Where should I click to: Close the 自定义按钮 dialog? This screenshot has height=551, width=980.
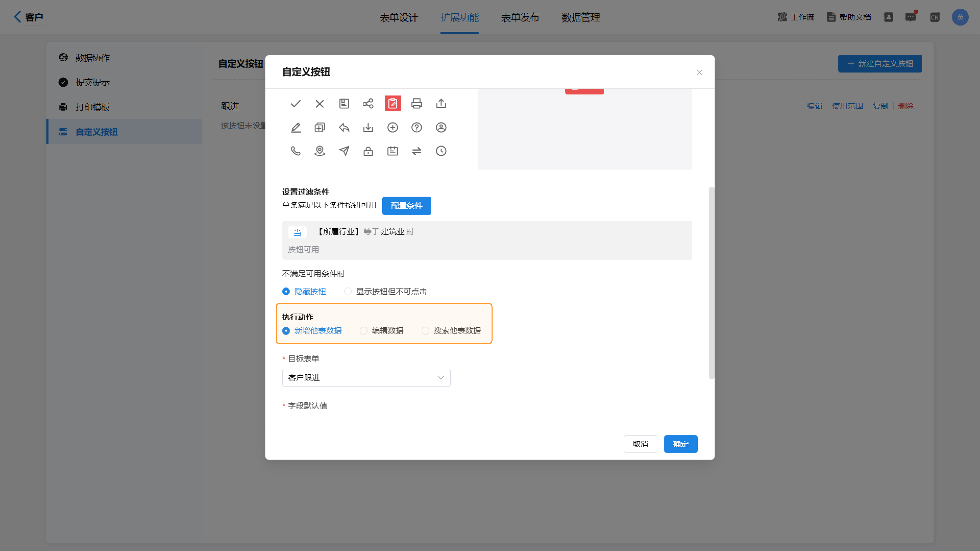point(699,72)
